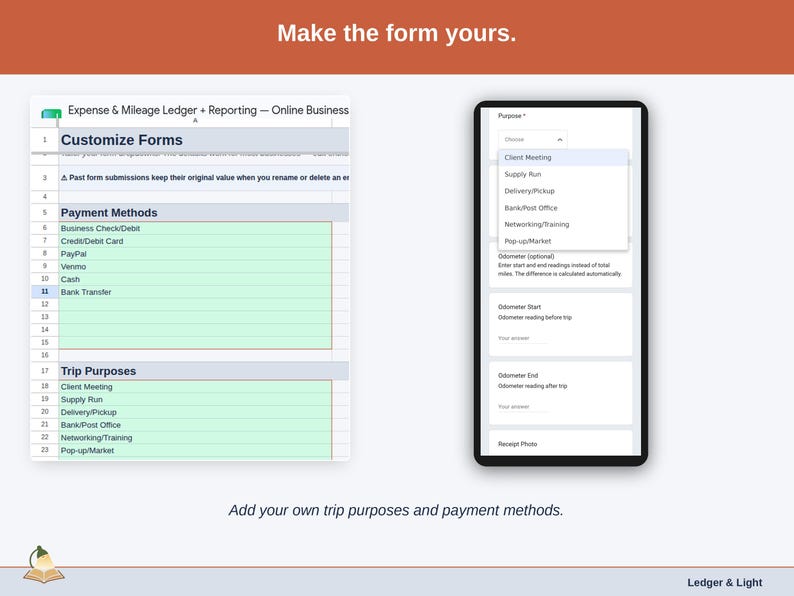Click row header number 11
The image size is (794, 596).
coord(45,292)
